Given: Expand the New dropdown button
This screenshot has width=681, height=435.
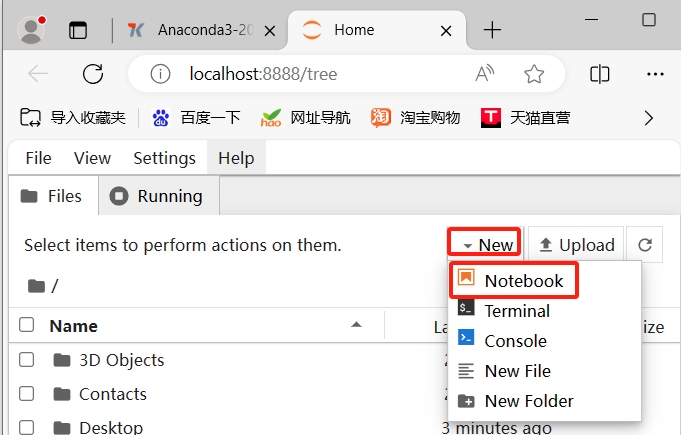Looking at the screenshot, I should point(485,245).
